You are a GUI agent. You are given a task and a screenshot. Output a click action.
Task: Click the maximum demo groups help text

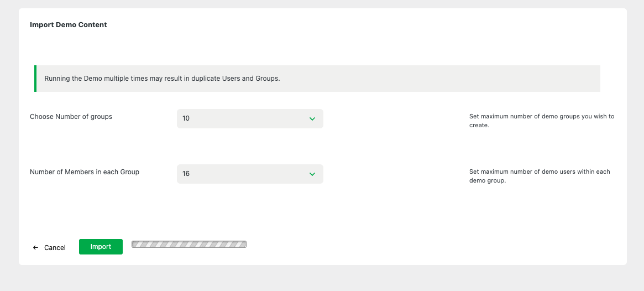[541, 121]
